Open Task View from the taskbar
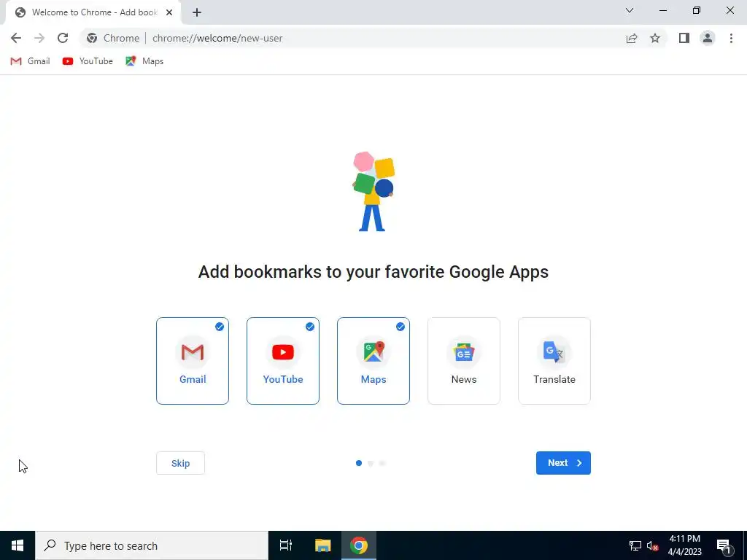747x560 pixels. (286, 545)
